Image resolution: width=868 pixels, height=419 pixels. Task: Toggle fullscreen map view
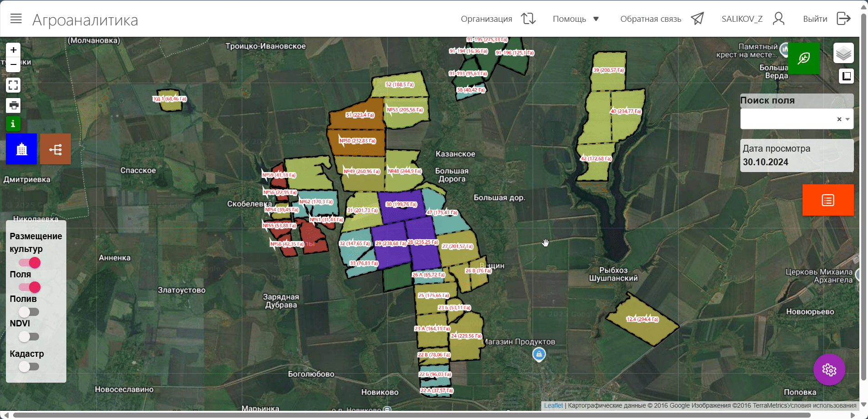click(x=13, y=85)
